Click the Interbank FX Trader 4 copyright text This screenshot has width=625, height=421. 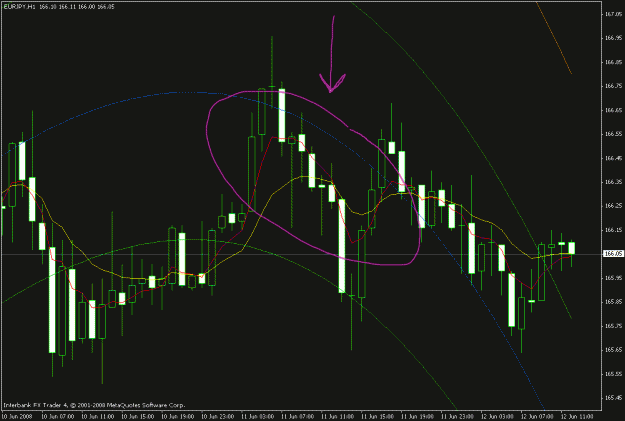94,405
